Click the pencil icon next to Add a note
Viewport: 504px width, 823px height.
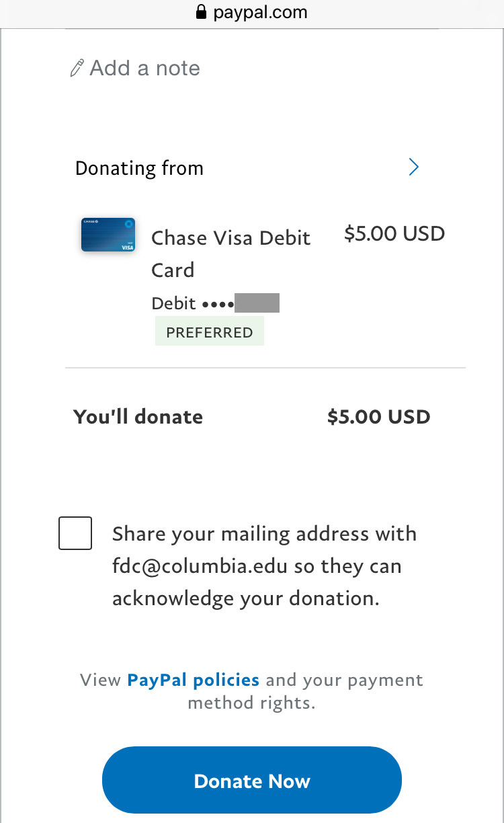(x=77, y=68)
